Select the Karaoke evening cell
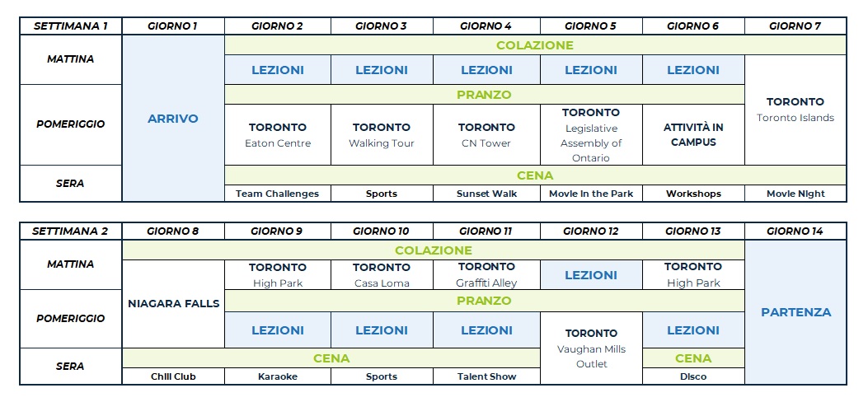868x402 pixels. click(x=278, y=376)
